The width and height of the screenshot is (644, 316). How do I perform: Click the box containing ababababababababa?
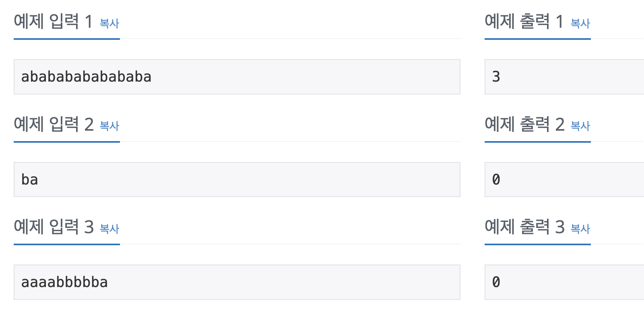[237, 77]
